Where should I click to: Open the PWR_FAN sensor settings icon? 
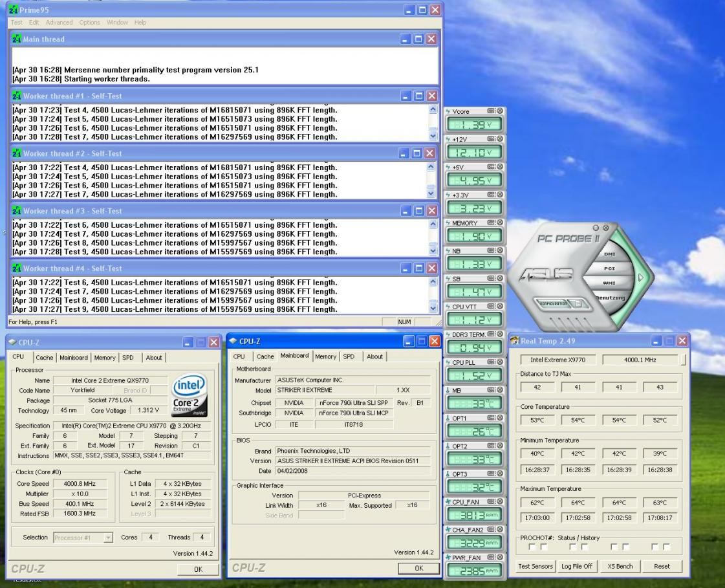(x=491, y=558)
